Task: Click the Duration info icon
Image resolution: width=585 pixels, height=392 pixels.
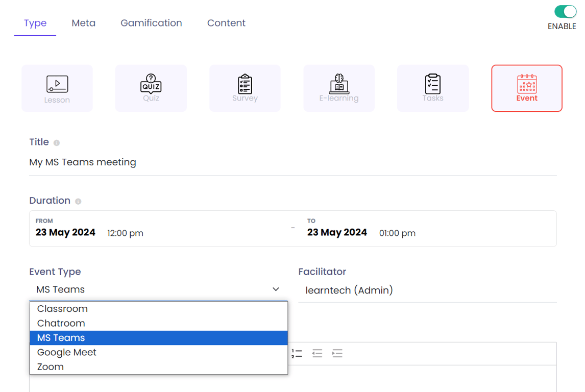Action: point(78,201)
